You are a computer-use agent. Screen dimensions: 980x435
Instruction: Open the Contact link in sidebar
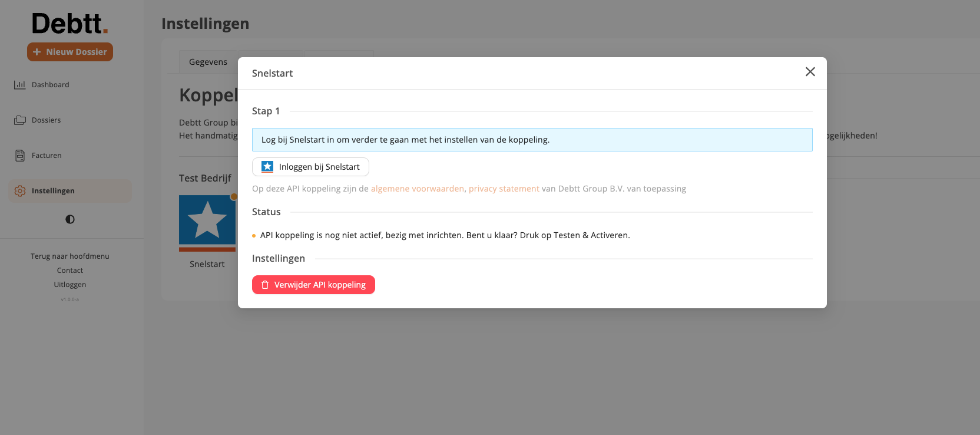click(x=70, y=271)
